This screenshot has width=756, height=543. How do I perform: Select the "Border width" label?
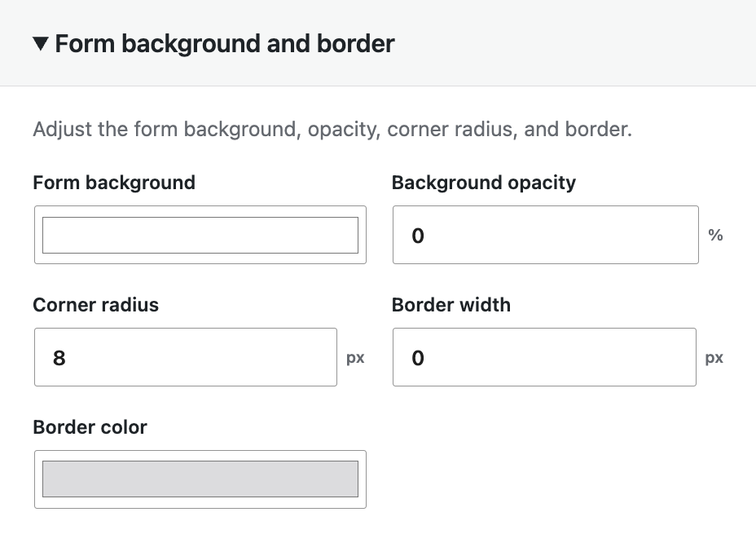pyautogui.click(x=451, y=305)
